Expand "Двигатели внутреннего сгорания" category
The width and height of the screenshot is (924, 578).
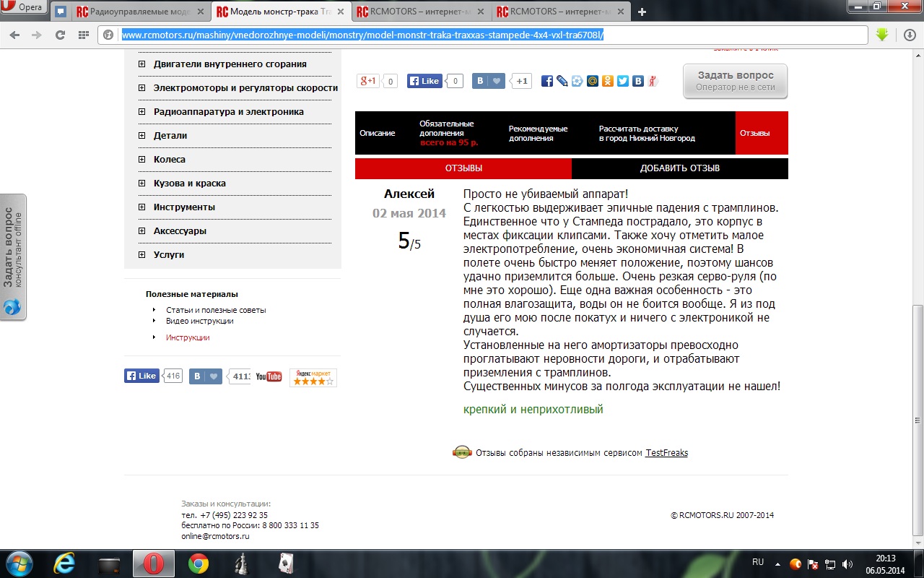click(x=141, y=64)
